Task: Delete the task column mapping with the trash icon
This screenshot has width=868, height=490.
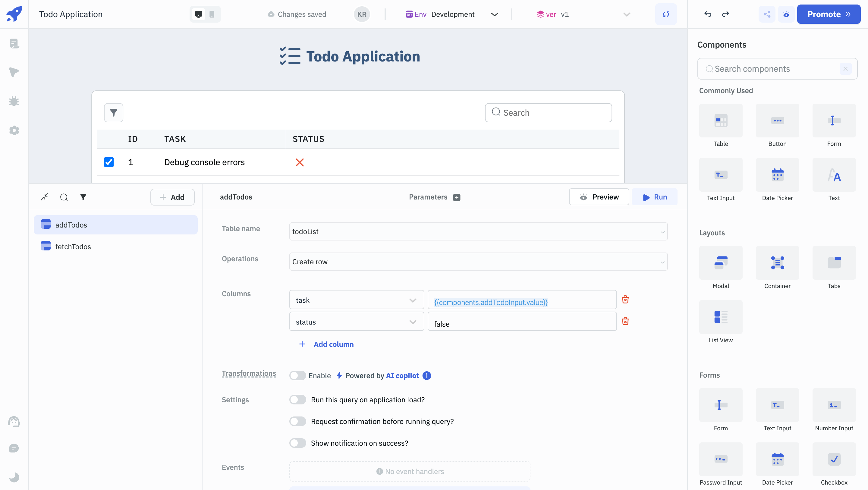Action: [x=625, y=299]
